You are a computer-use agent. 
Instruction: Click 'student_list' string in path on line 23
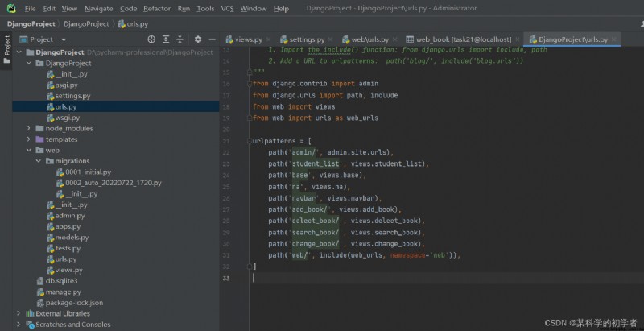point(316,163)
